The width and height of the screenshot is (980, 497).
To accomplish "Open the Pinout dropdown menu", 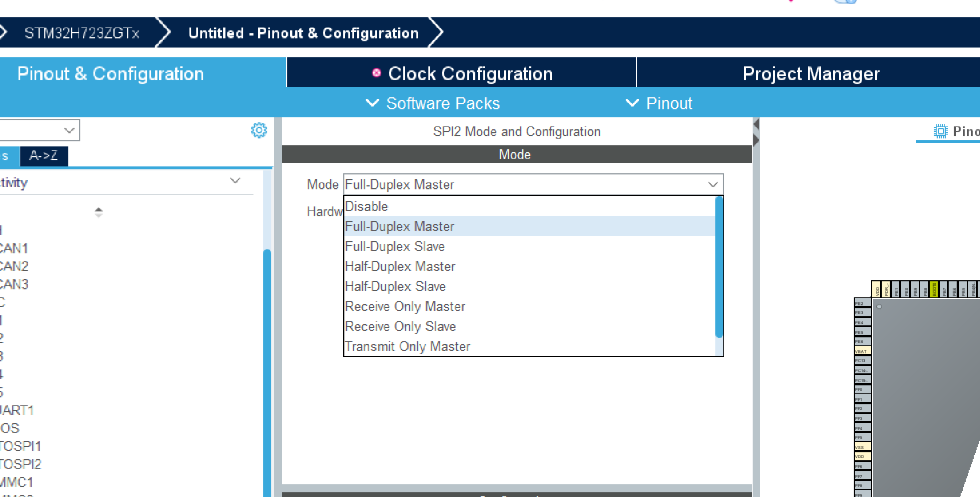I will coord(659,103).
